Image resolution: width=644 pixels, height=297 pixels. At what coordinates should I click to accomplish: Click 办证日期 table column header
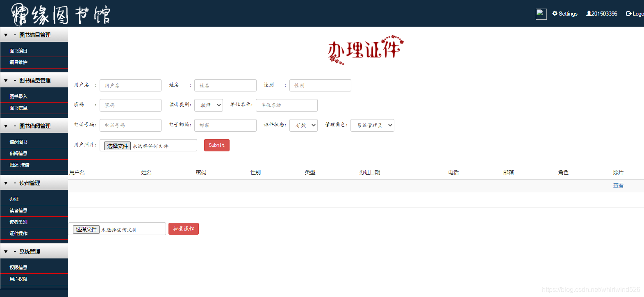(x=370, y=172)
